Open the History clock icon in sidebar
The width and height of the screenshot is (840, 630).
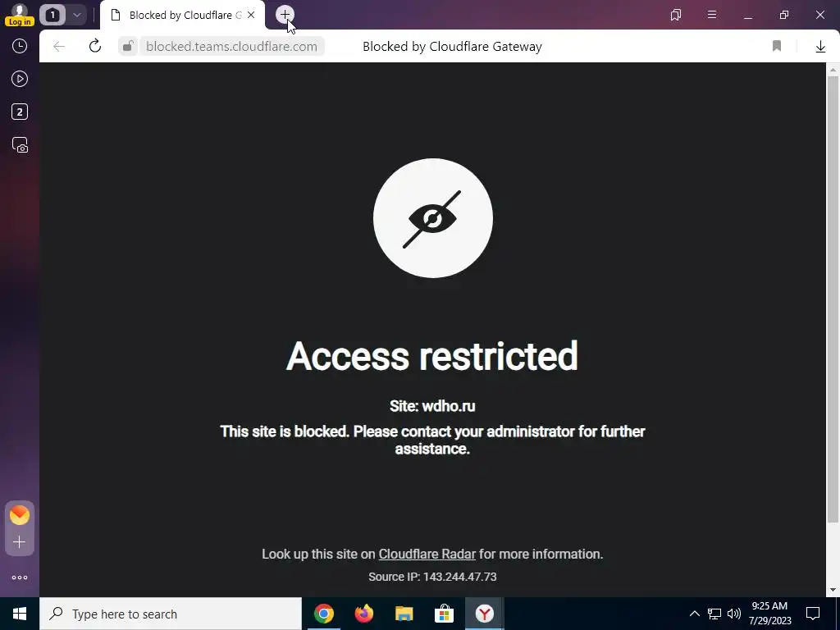click(20, 46)
